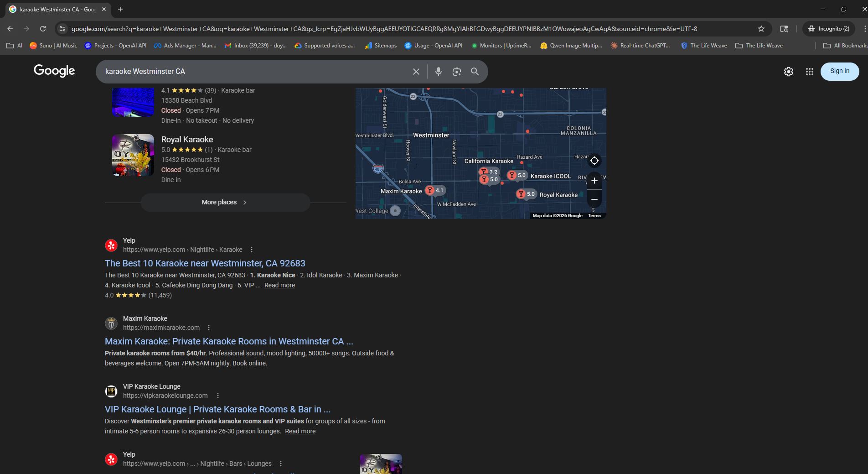
Task: Open options for maximkaraoke.com result
Action: click(209, 328)
